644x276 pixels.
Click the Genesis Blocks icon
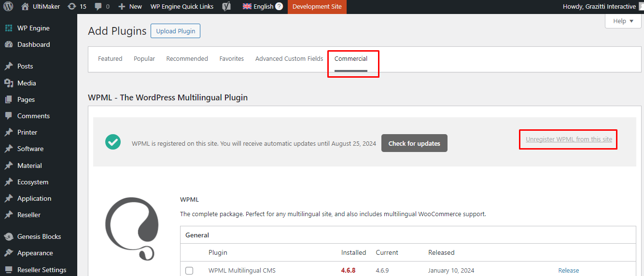click(x=9, y=236)
